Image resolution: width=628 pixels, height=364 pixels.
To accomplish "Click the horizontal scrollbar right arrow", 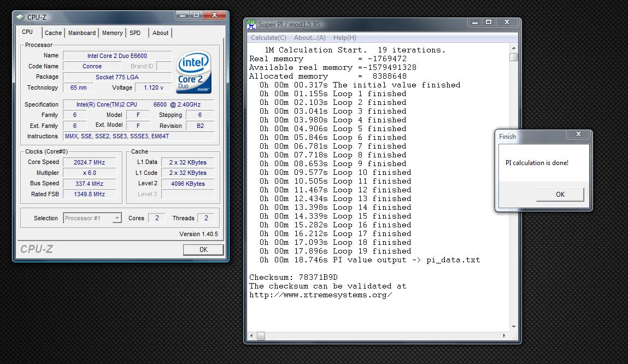I will pyautogui.click(x=504, y=336).
